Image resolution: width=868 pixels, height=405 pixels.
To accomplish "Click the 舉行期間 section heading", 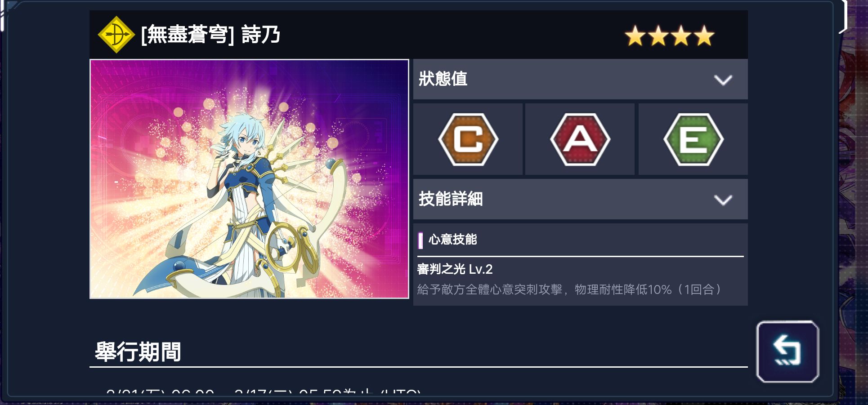I will (138, 352).
